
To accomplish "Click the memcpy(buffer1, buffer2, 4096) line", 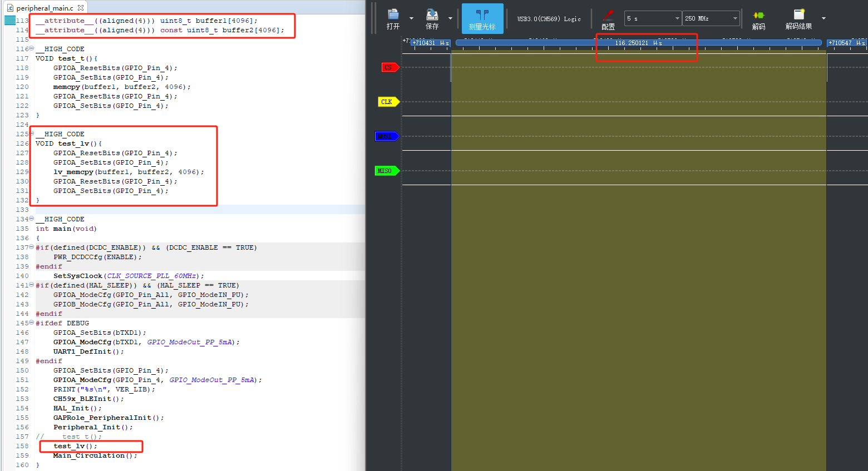I will tap(122, 87).
